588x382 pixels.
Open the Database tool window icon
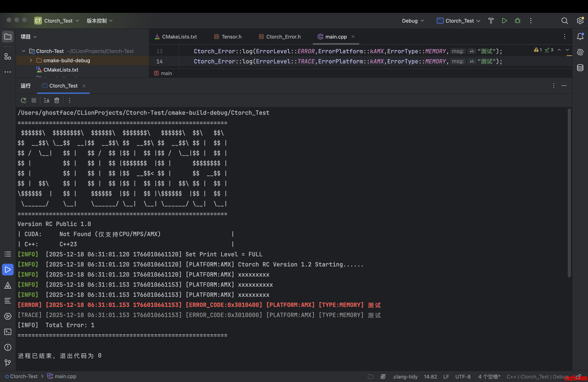tap(580, 68)
